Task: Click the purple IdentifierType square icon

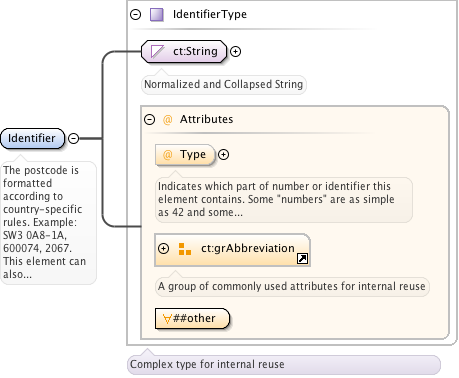Action: 156,15
